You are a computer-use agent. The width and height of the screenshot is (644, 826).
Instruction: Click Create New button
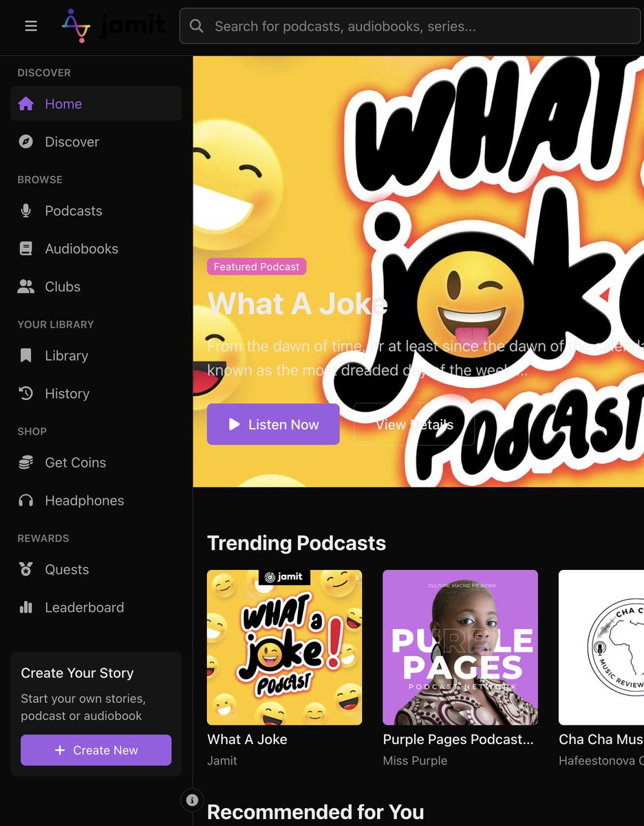point(96,750)
